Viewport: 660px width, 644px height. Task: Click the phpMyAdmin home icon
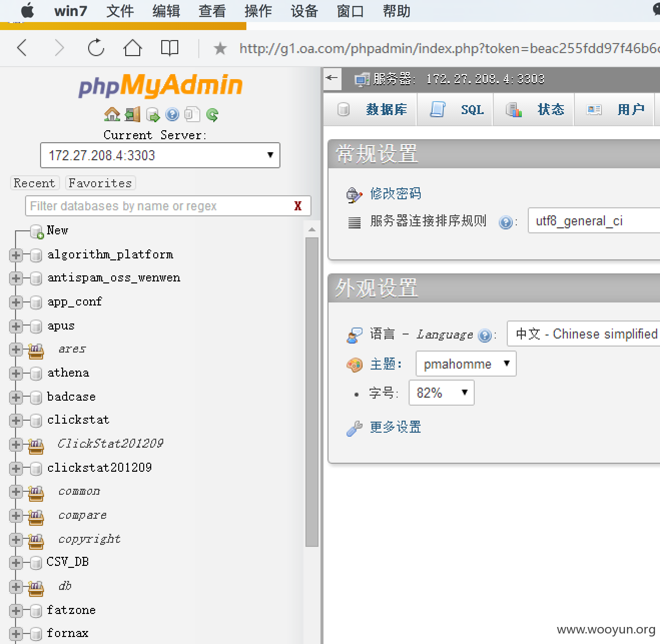point(112,115)
